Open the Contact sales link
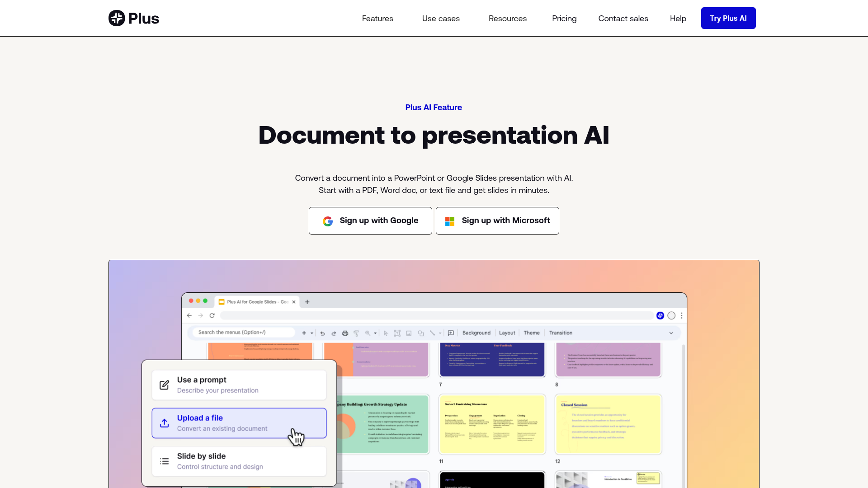 coord(623,19)
